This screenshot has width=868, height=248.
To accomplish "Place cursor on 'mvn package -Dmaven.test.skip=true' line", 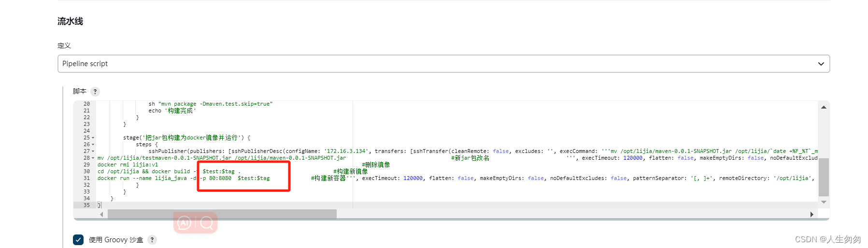I will 211,104.
